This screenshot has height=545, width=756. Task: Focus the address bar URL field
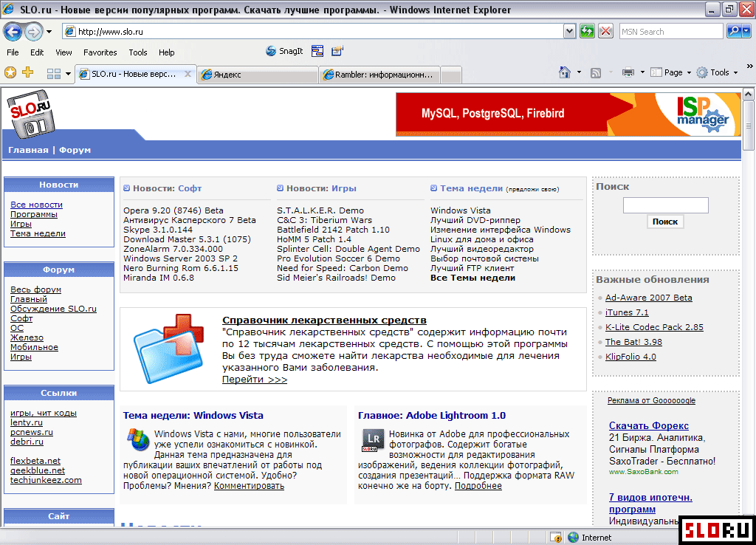[x=313, y=31]
